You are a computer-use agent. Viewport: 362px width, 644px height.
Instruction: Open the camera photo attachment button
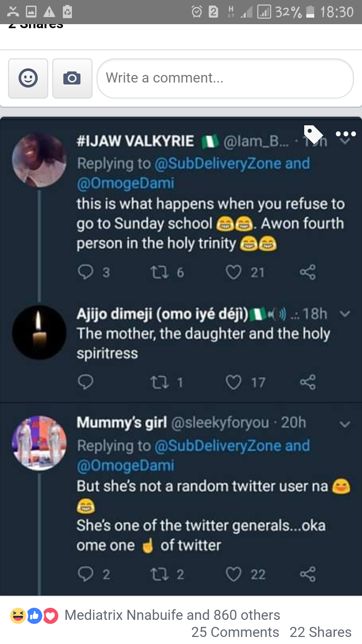click(x=72, y=78)
